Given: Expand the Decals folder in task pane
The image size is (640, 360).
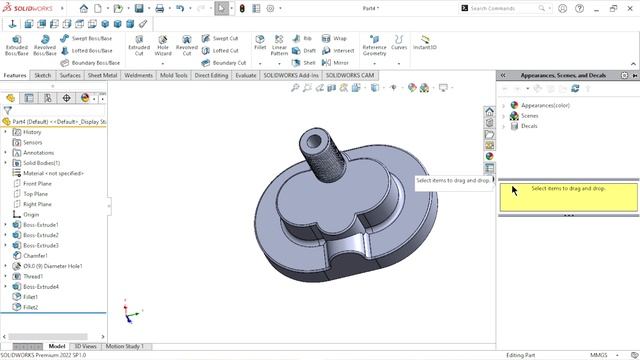Looking at the screenshot, I should point(504,126).
